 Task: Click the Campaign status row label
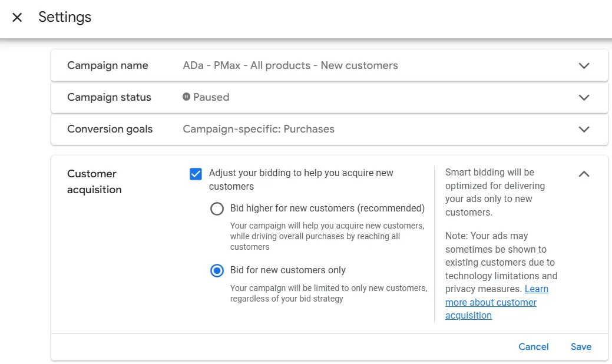[x=109, y=97]
